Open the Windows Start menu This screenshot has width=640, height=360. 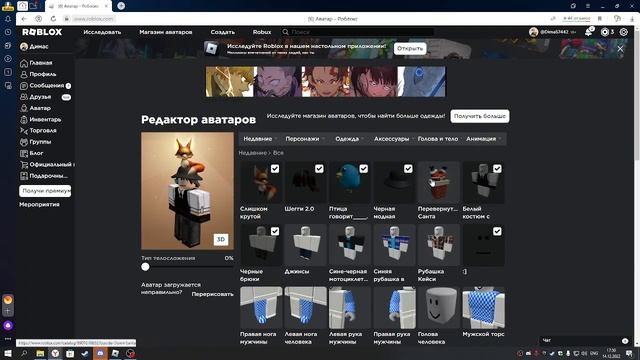8,353
